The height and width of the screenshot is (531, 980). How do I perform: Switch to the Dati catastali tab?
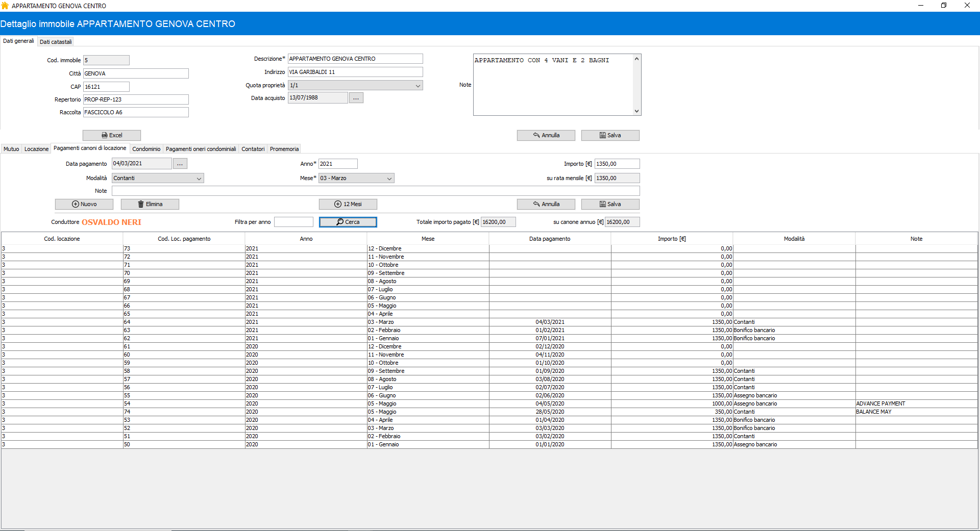[x=56, y=42]
